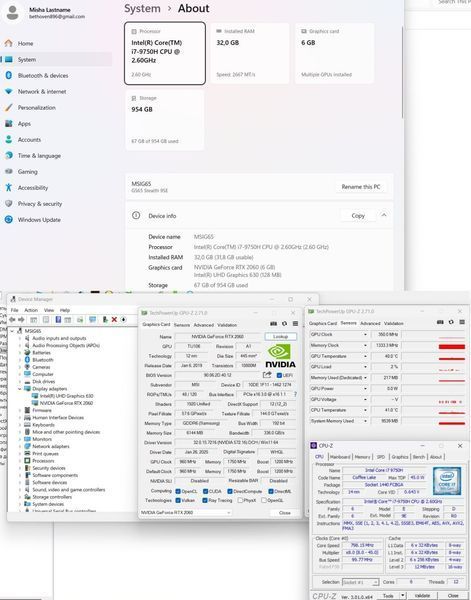Viewport: 471px width, 600px height.
Task: Open Time & language settings
Action: (x=39, y=156)
